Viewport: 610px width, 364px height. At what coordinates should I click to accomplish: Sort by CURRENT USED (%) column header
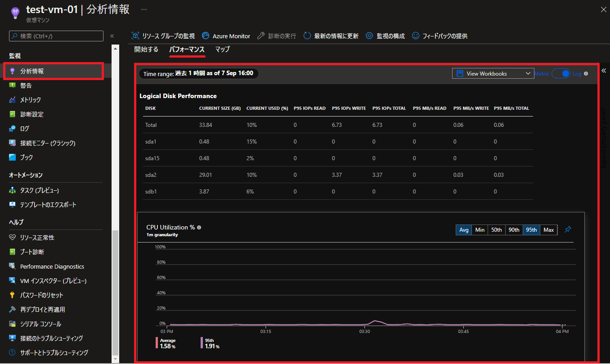pos(267,108)
